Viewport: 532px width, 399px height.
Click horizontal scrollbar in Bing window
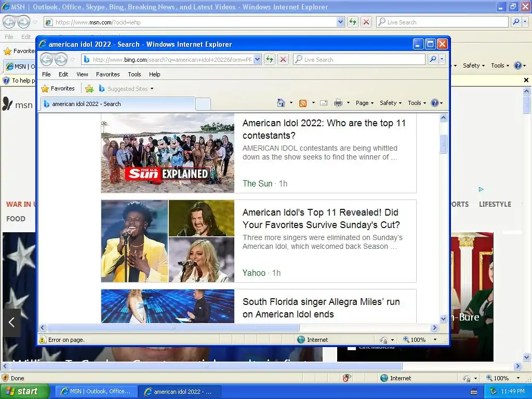(174, 327)
